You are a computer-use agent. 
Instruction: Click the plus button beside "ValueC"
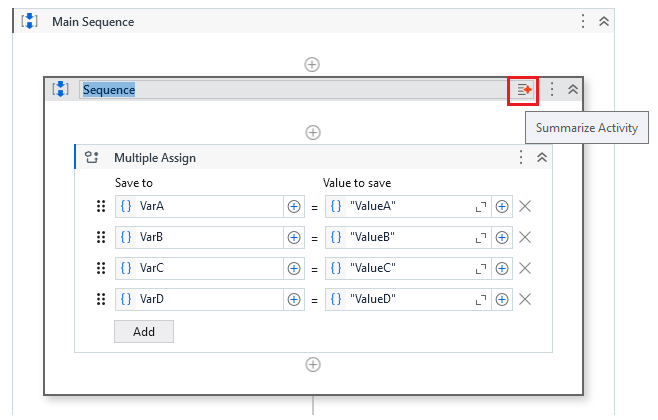pos(502,269)
